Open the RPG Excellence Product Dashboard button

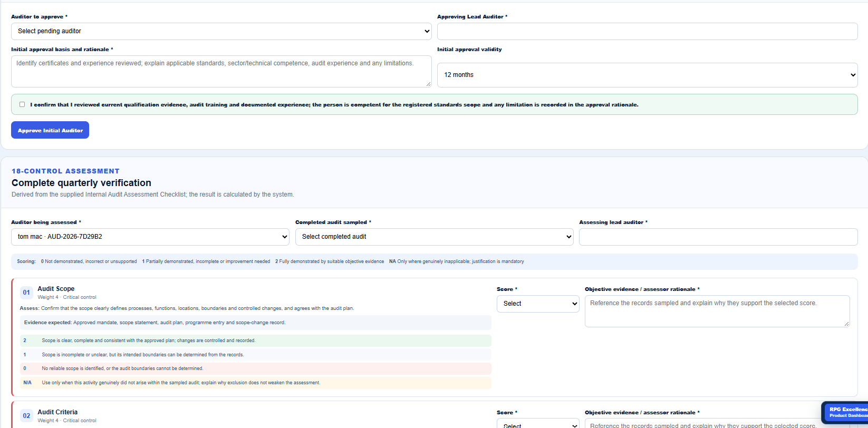point(845,412)
